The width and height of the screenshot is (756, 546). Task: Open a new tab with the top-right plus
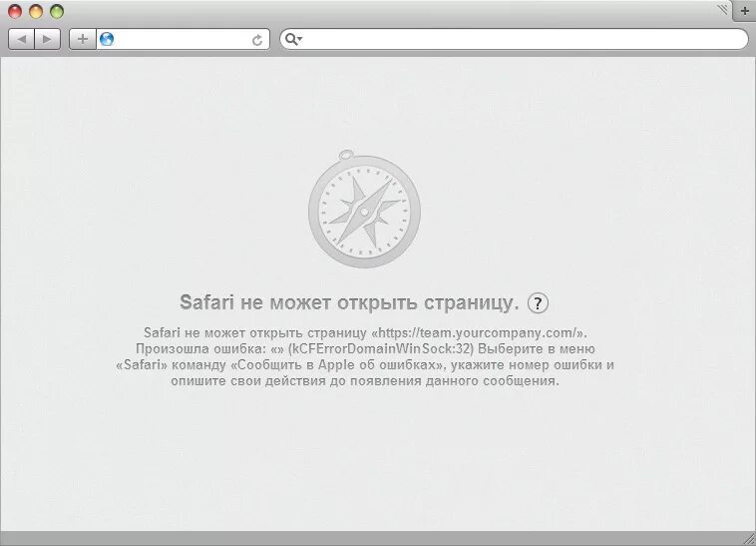744,11
